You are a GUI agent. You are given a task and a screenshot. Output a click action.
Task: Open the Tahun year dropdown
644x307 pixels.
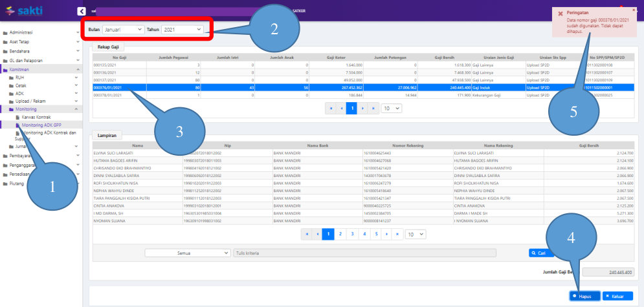182,29
